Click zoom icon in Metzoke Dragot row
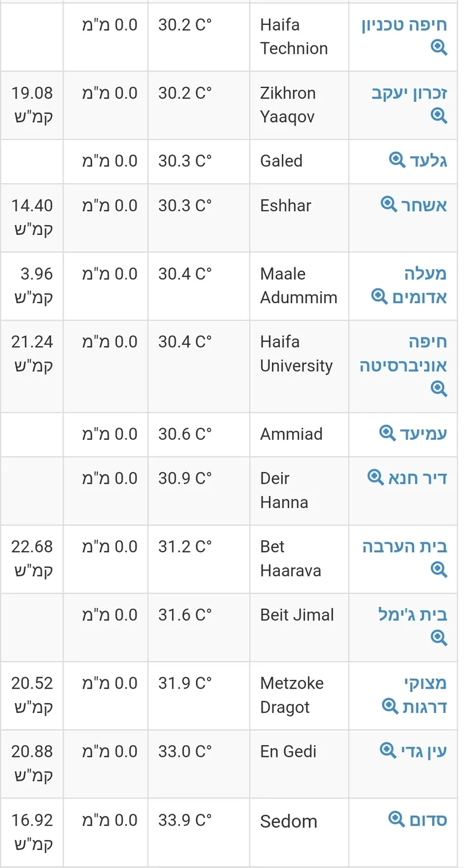Viewport: 464px width, 868px height. (x=391, y=706)
